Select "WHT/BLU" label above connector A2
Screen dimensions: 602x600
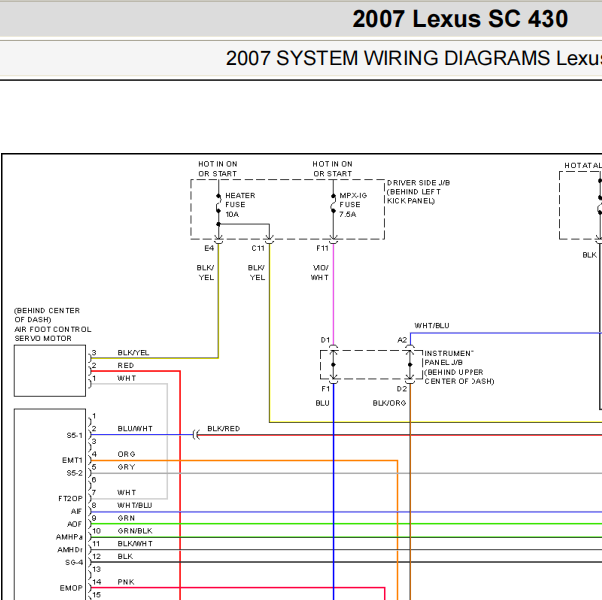click(x=432, y=326)
